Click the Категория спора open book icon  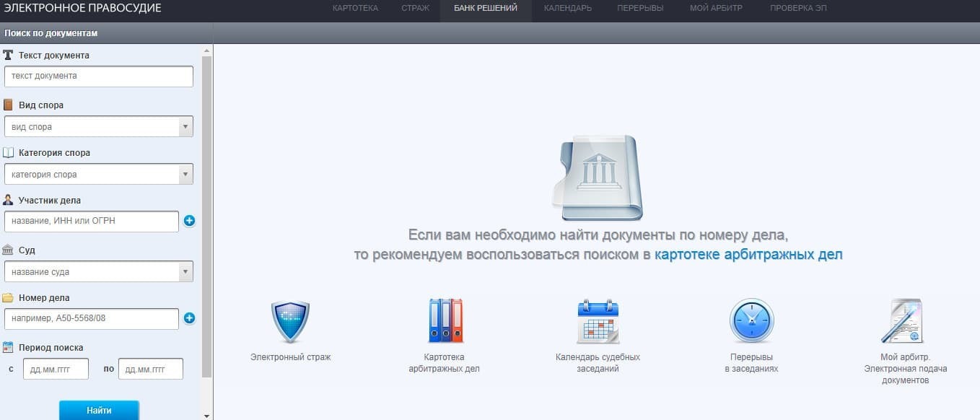coord(9,153)
